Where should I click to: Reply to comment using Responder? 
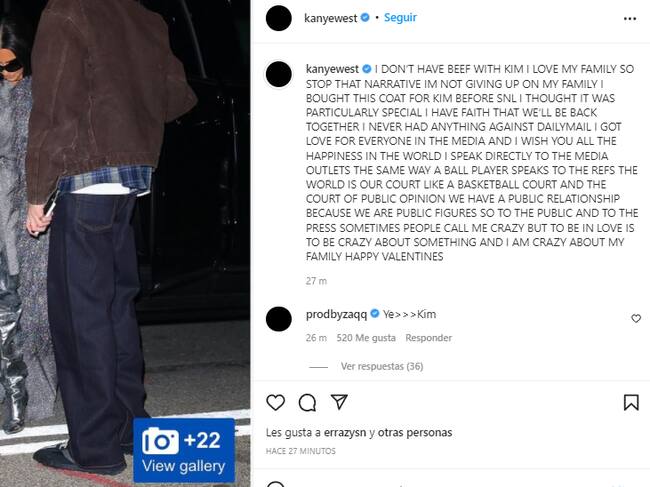tap(428, 338)
